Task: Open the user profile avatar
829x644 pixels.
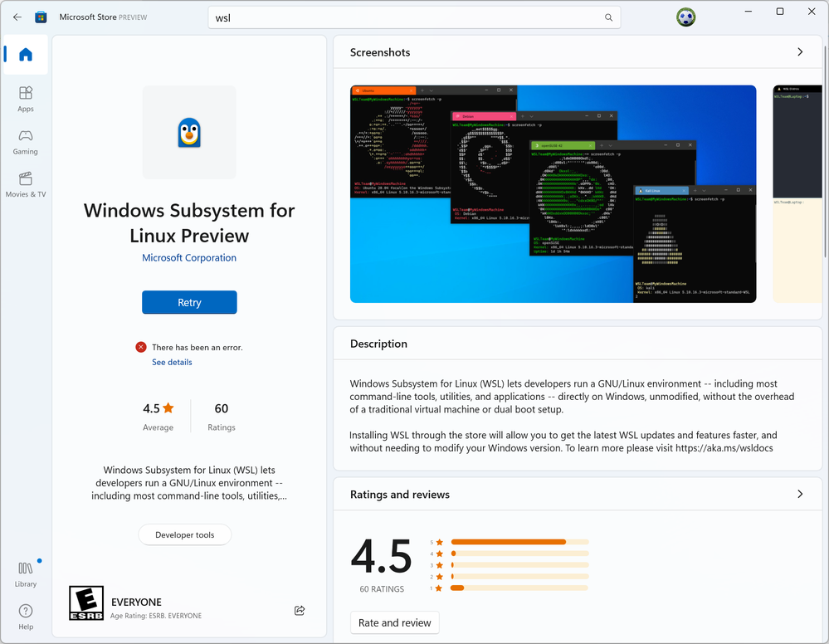Action: (685, 17)
